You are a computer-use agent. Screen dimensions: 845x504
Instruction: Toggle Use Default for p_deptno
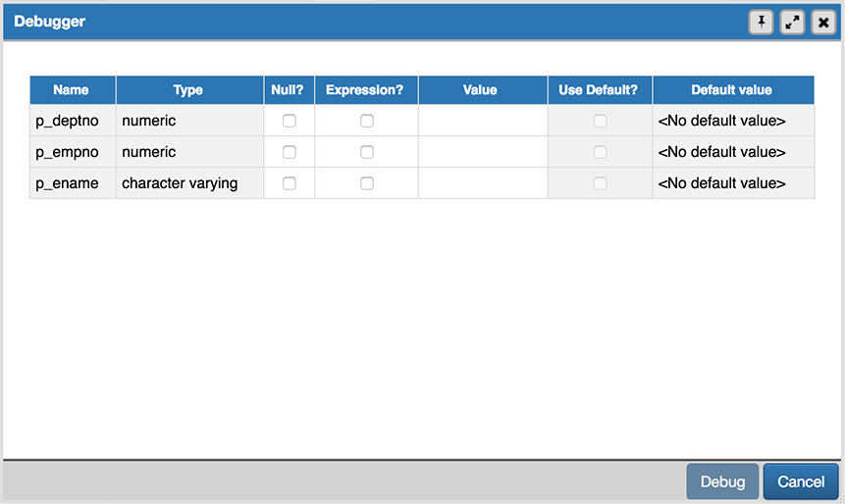[x=600, y=121]
